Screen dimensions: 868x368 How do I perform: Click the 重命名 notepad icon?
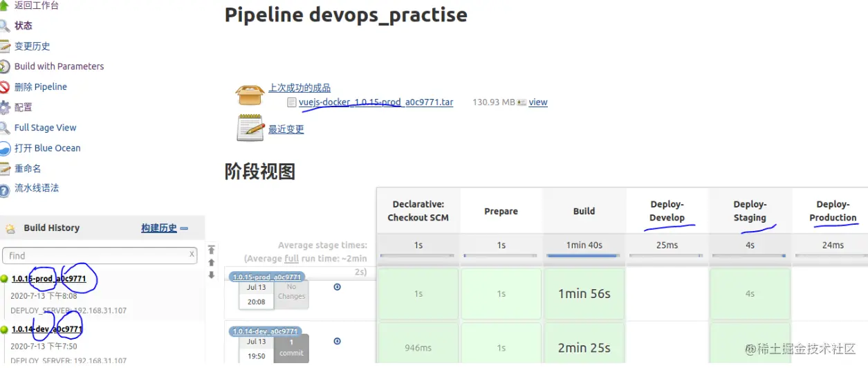click(x=4, y=168)
